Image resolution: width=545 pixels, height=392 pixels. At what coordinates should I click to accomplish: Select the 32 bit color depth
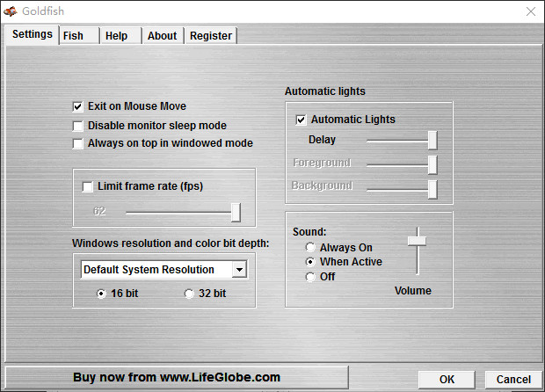click(189, 294)
